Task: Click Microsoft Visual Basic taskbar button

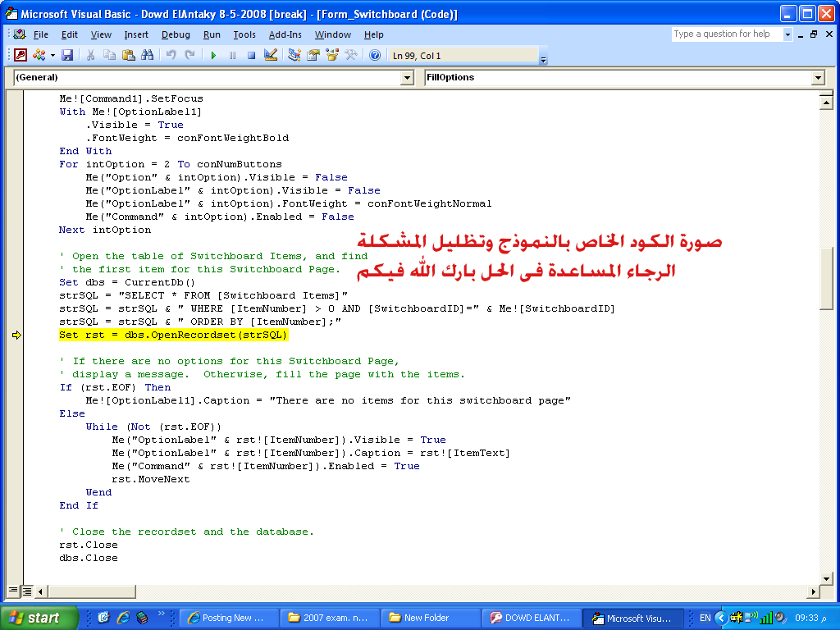Action: (632, 618)
